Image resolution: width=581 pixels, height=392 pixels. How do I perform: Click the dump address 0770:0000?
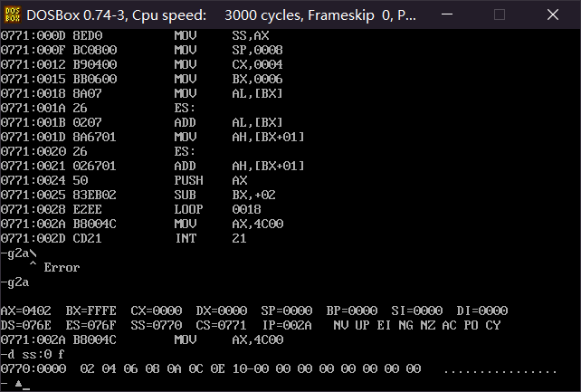(33, 369)
